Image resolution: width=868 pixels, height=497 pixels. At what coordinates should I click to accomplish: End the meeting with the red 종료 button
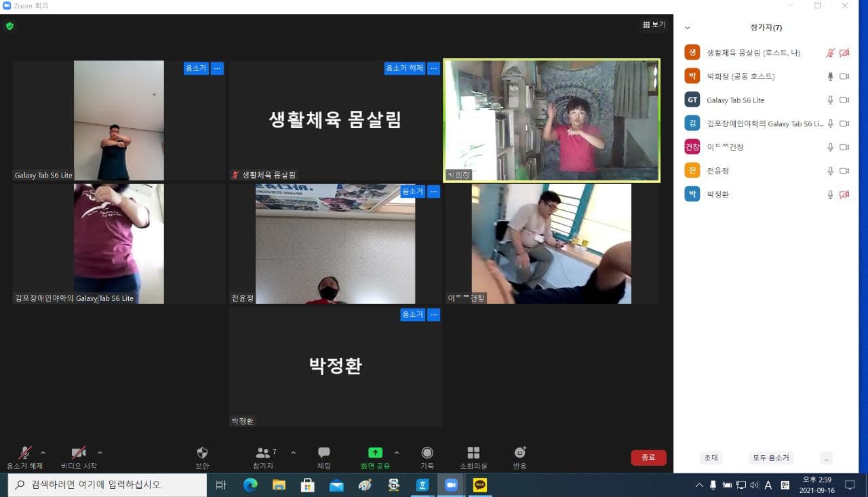(648, 458)
